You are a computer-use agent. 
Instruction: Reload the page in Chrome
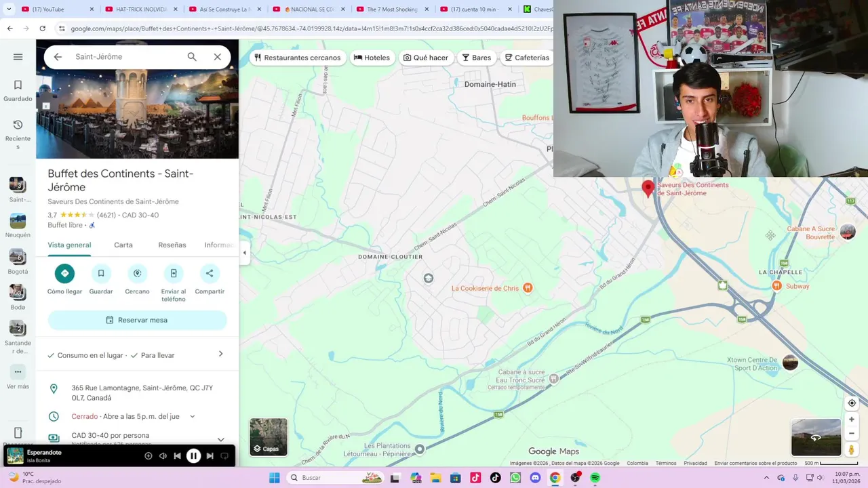pyautogui.click(x=42, y=28)
